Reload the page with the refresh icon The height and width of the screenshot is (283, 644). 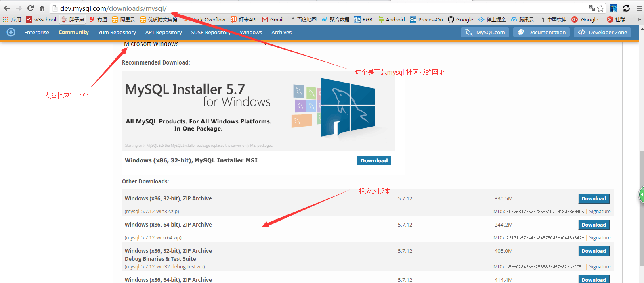pos(30,8)
